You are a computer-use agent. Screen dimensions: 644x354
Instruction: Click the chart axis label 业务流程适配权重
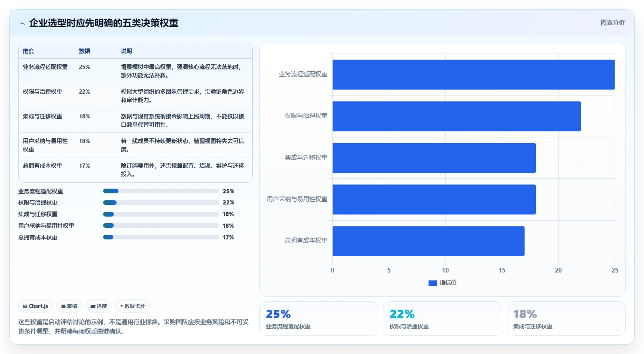point(303,75)
